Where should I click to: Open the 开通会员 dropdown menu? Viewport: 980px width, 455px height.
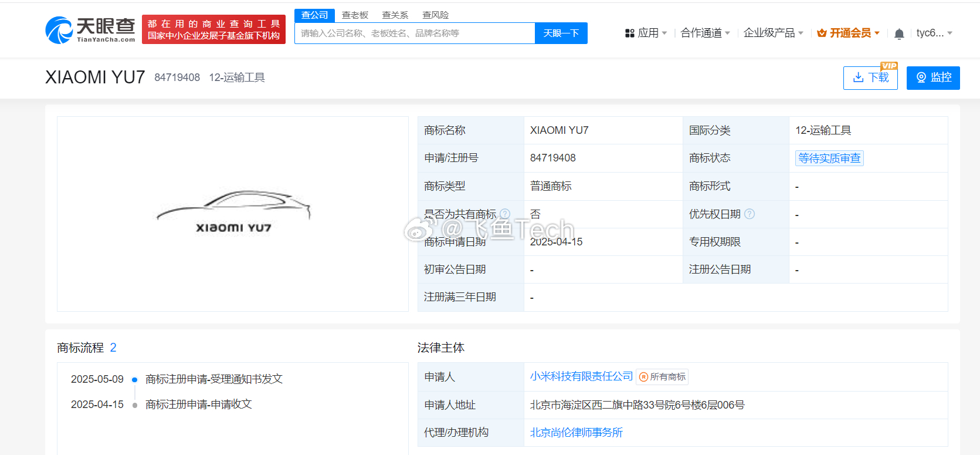pos(849,33)
